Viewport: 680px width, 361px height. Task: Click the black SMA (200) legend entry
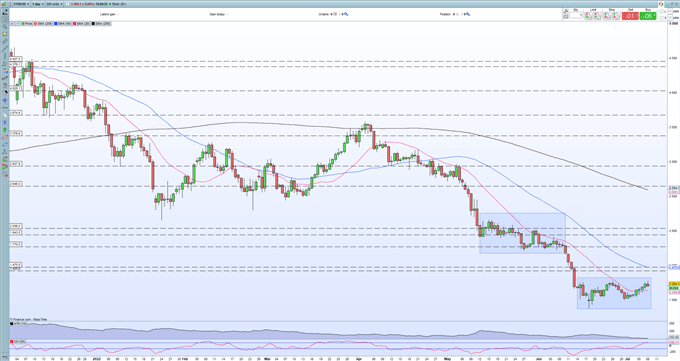click(101, 23)
